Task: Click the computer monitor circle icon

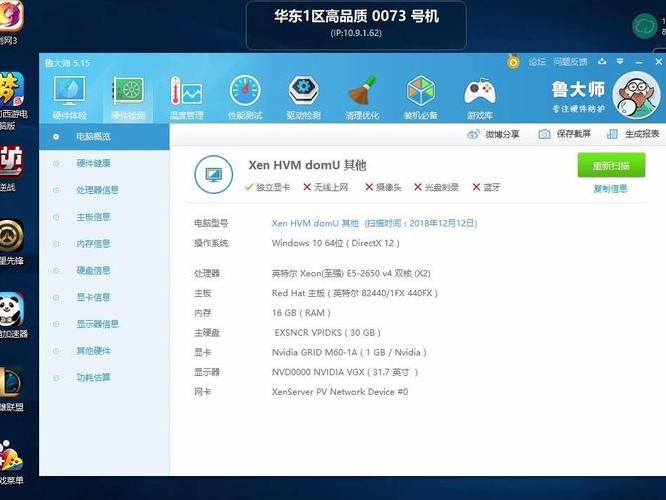Action: 213,174
